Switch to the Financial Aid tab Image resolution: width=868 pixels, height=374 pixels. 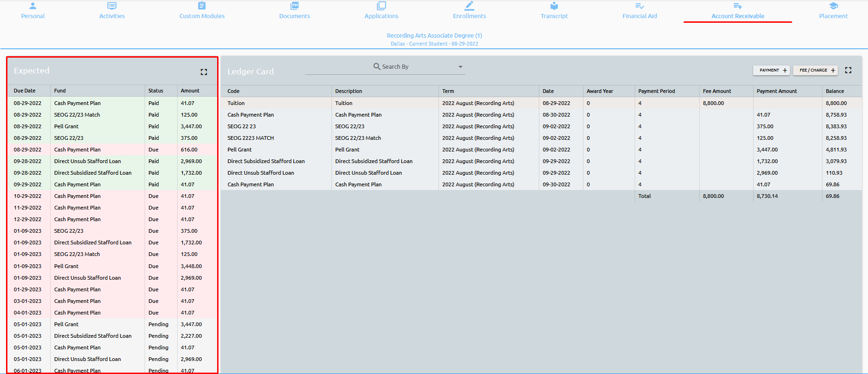639,16
